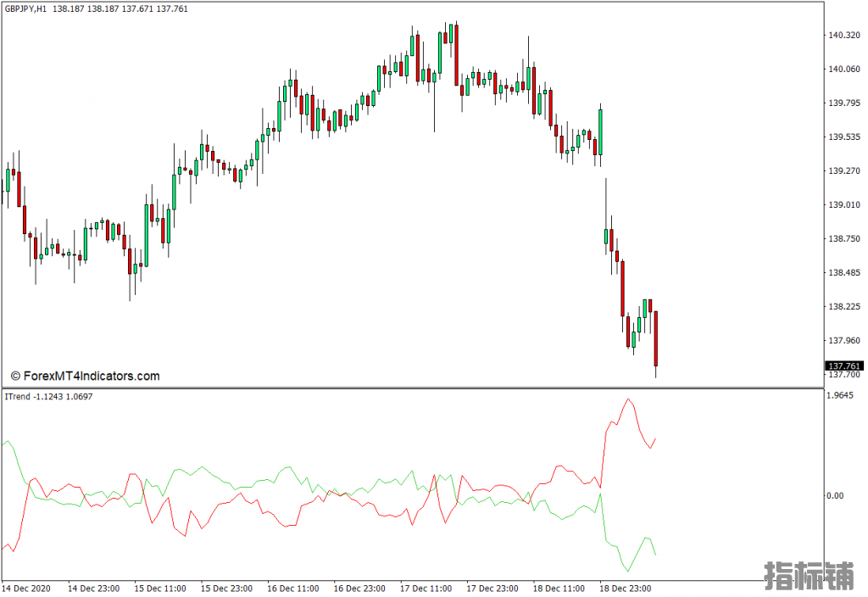Pick the 139.270 price axis value
Screen dimensions: 868x597
pyautogui.click(x=844, y=170)
